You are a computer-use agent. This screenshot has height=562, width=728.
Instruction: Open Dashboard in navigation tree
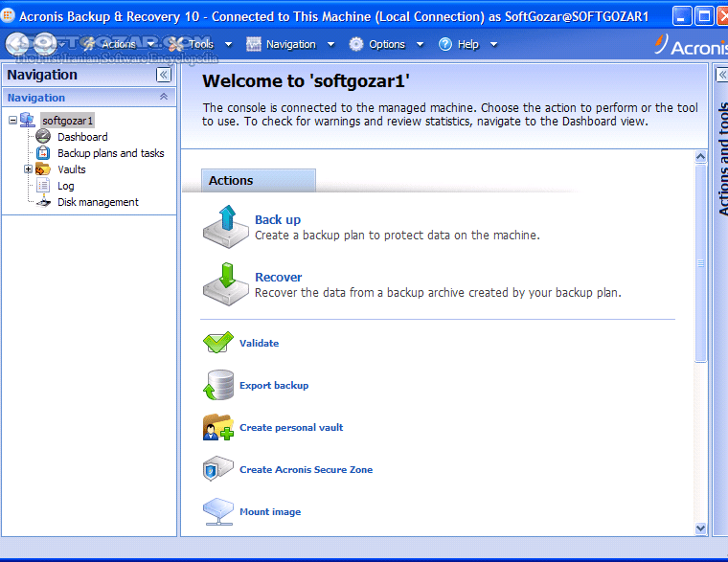(82, 137)
